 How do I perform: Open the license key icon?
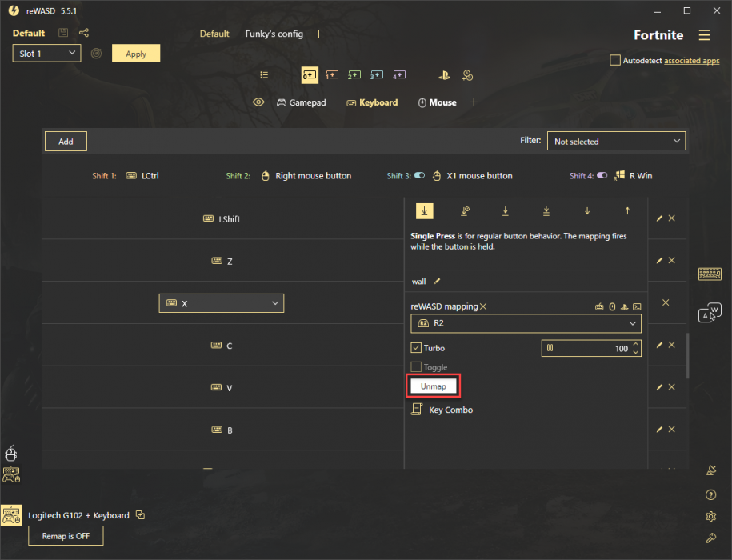pyautogui.click(x=711, y=538)
